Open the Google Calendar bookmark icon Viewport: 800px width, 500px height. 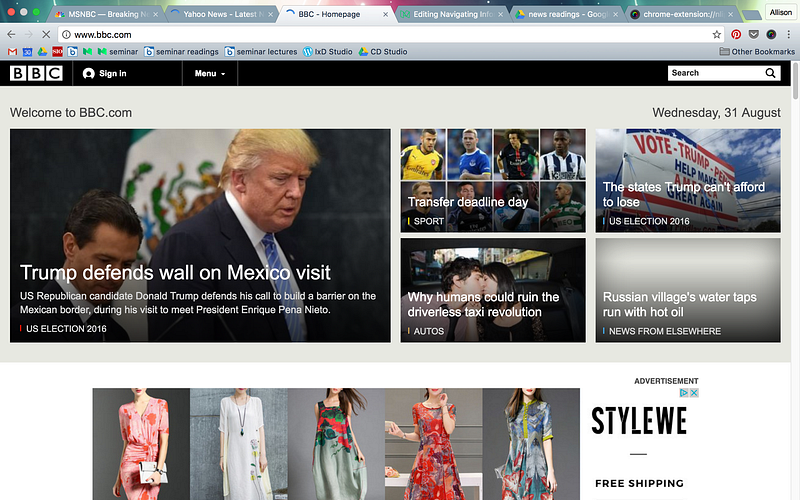coord(28,52)
